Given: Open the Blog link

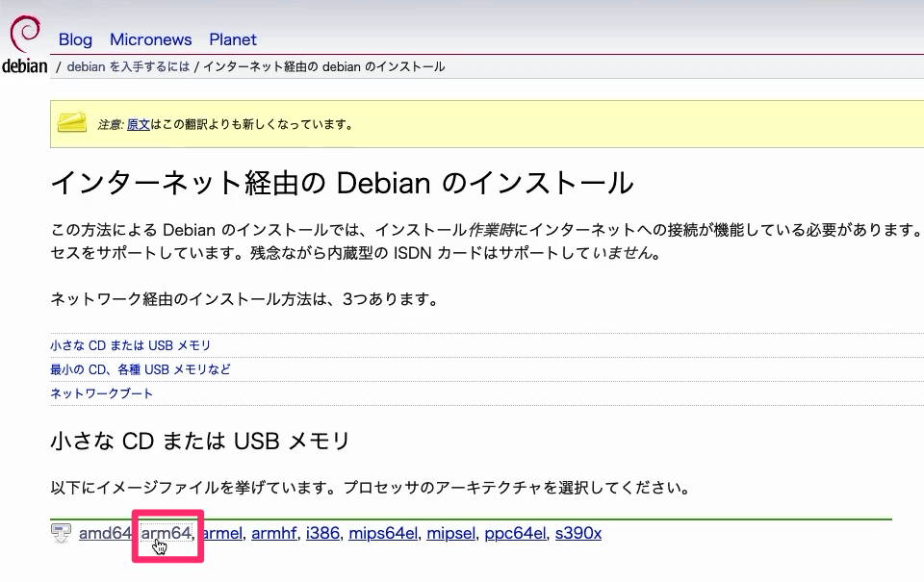Looking at the screenshot, I should (x=75, y=39).
